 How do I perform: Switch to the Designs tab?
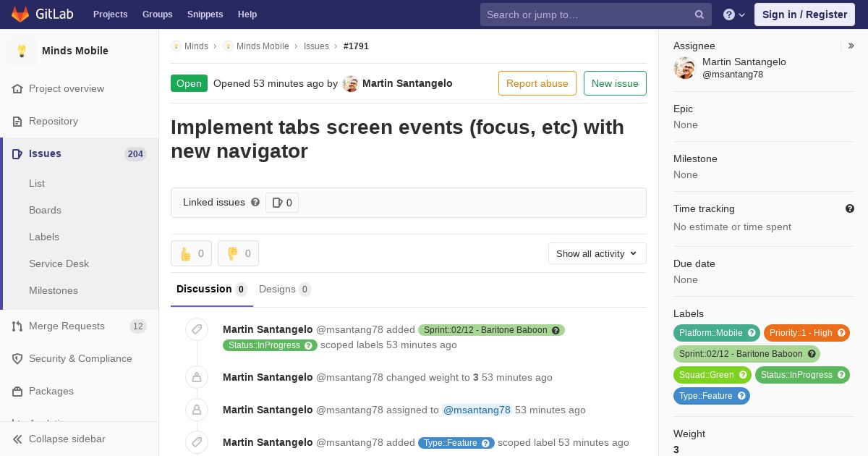pos(285,290)
